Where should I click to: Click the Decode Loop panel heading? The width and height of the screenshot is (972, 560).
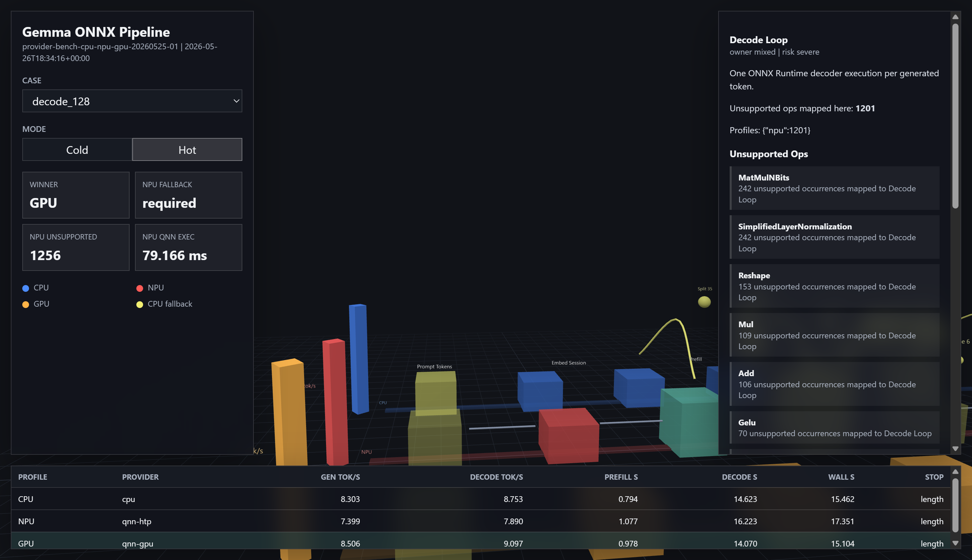click(758, 40)
